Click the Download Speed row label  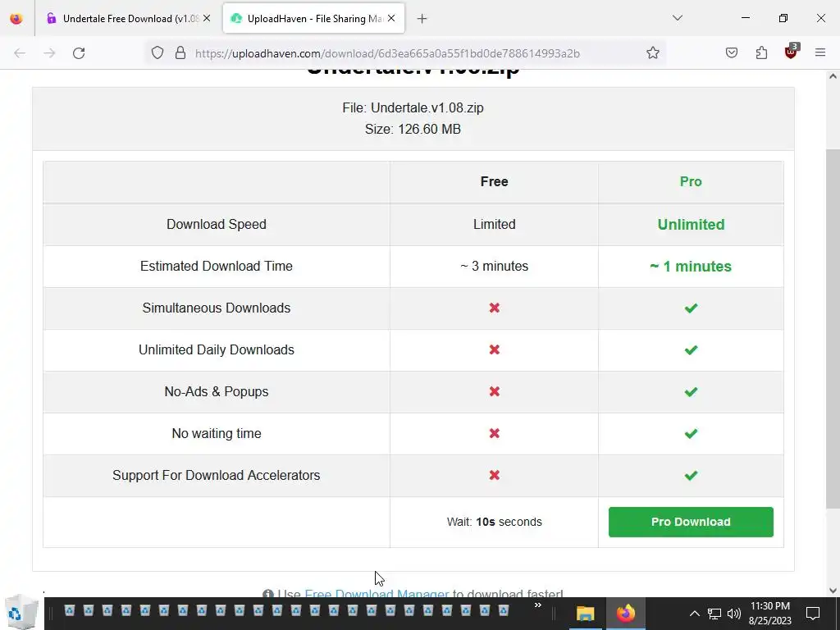(217, 225)
